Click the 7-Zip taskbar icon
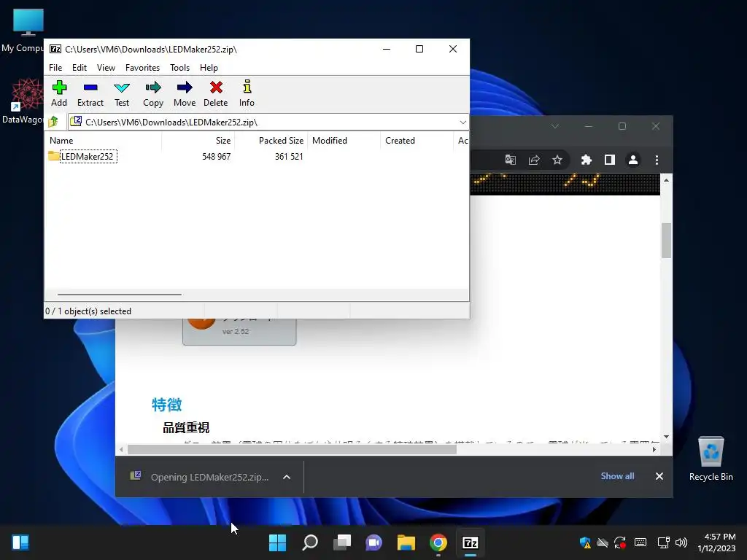Image resolution: width=747 pixels, height=560 pixels. point(471,542)
